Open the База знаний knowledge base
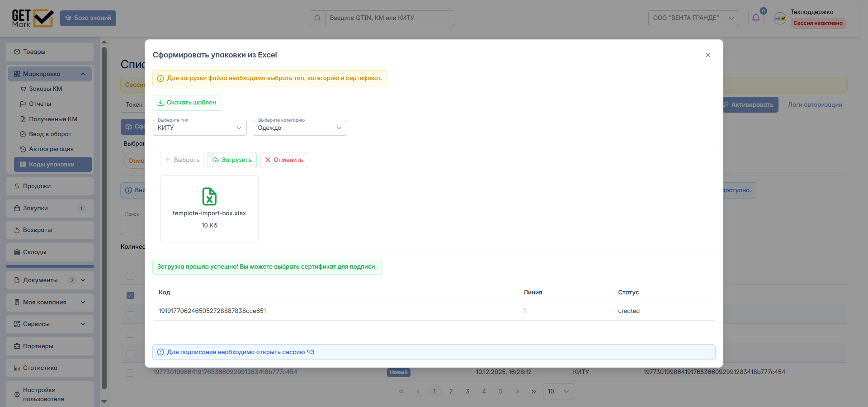 88,18
